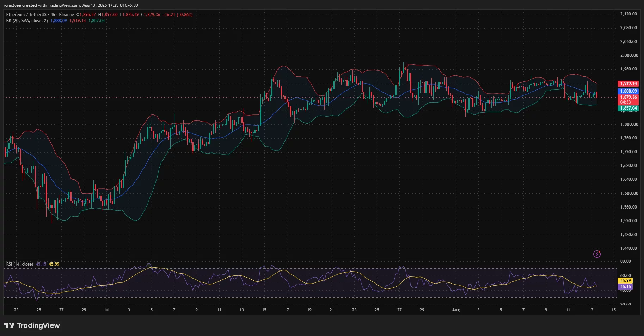Click the yellow RSI value label 45.99
Viewport: 644px width, 336px height.
coord(625,281)
